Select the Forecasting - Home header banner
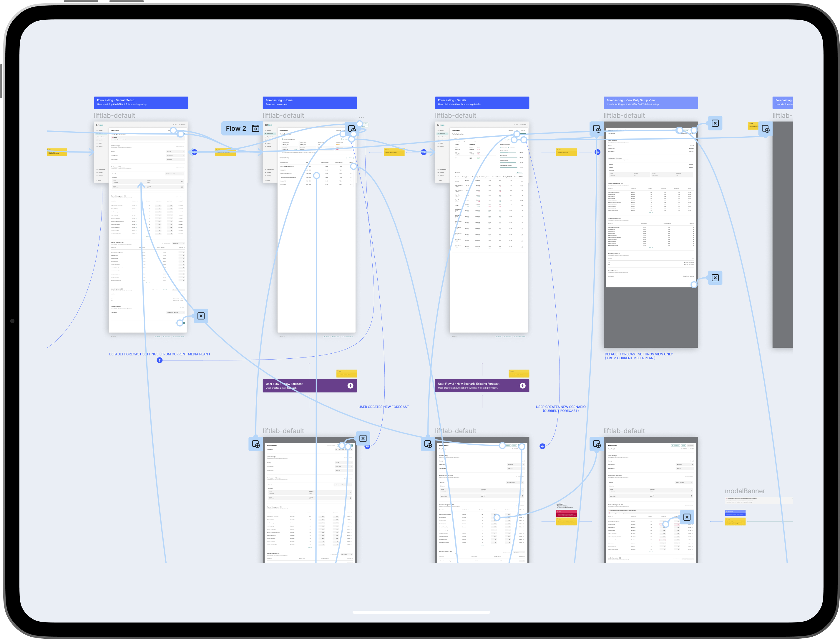Screen dimensions: 840x639 (x=309, y=102)
